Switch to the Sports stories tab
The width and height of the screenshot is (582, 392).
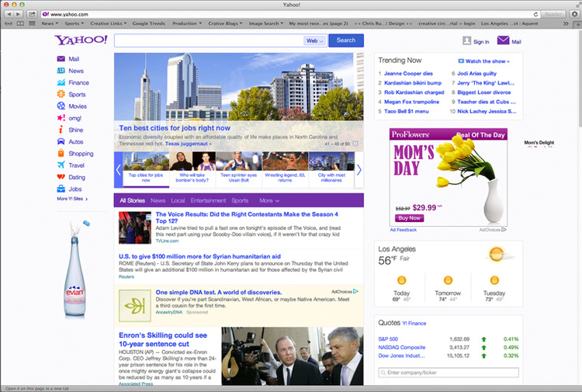click(240, 200)
